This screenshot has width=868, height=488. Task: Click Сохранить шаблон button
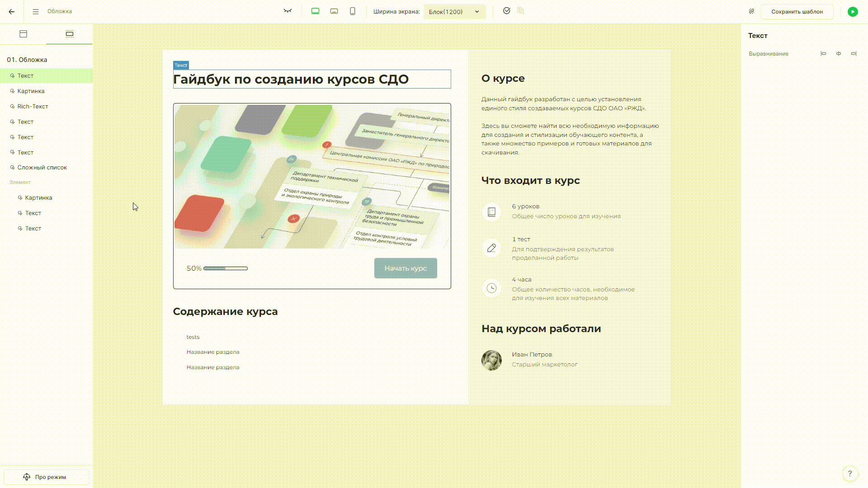[797, 12]
